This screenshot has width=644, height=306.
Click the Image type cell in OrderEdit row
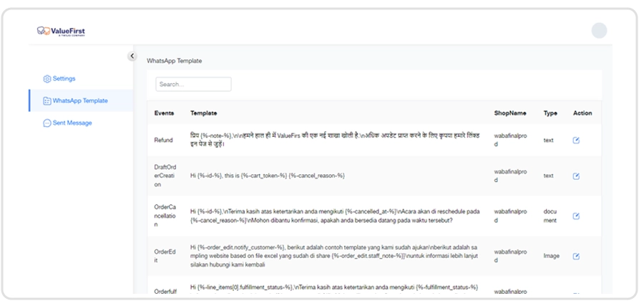[x=551, y=257]
